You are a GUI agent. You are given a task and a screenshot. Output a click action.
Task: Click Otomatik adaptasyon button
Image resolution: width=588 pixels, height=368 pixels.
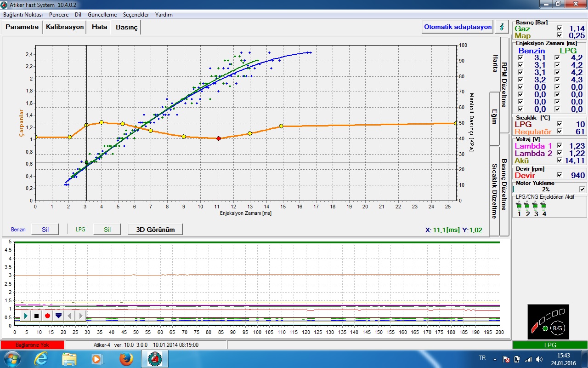click(458, 27)
